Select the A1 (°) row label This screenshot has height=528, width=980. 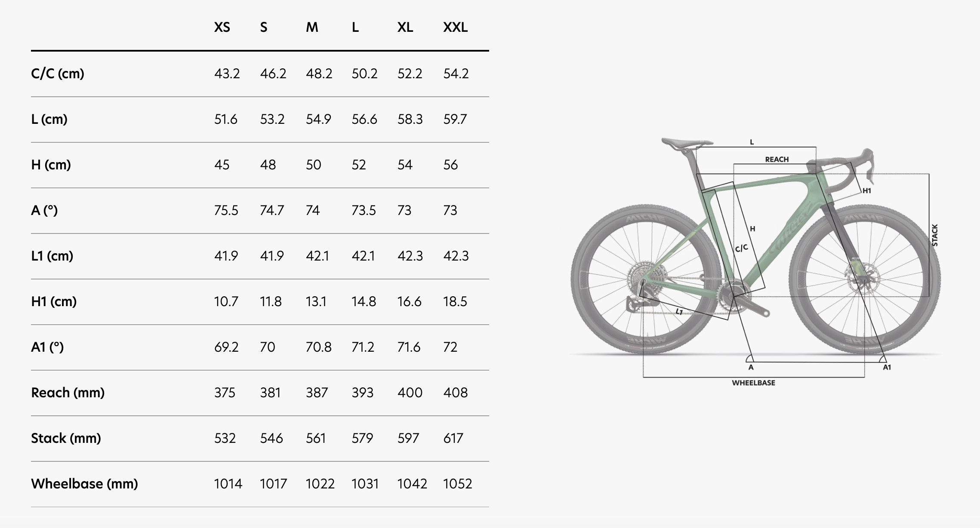(47, 347)
